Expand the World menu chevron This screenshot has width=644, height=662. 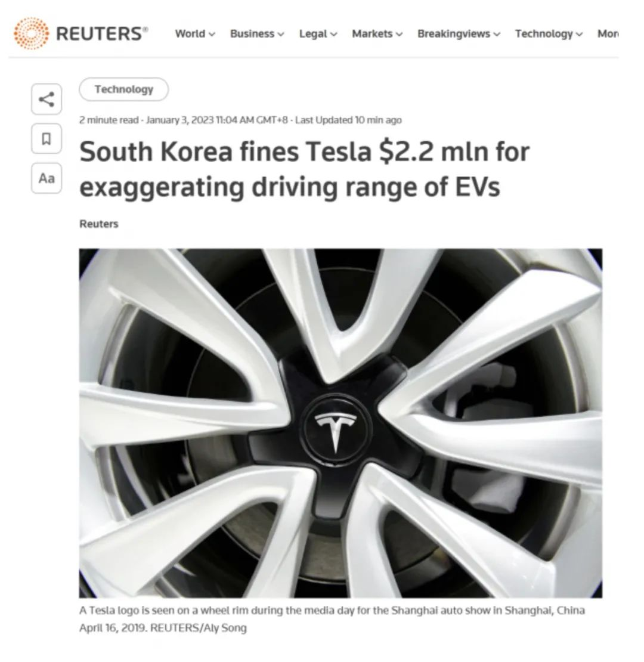tap(212, 34)
